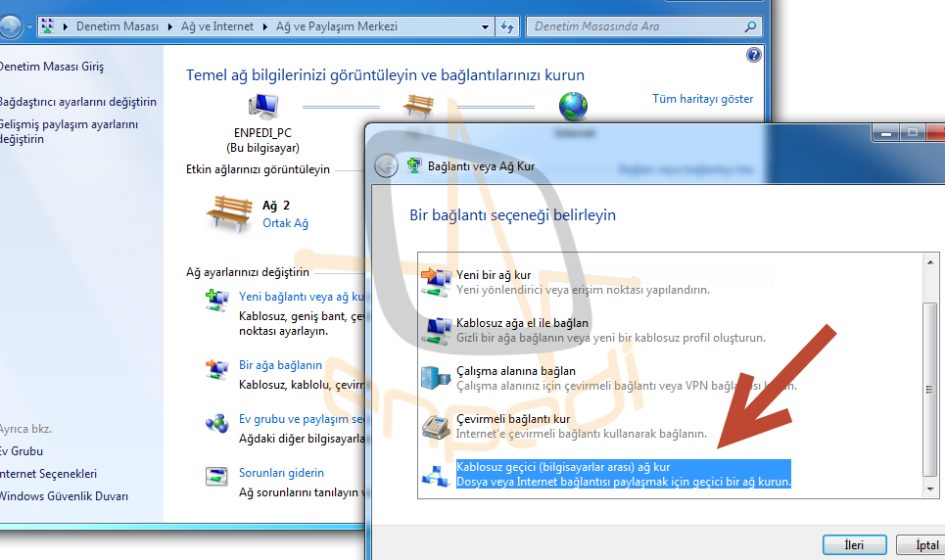Open Gelişmiş paylaşım ayarlarını değiştirin link
Viewport: 945px width, 560px height.
click(x=69, y=131)
